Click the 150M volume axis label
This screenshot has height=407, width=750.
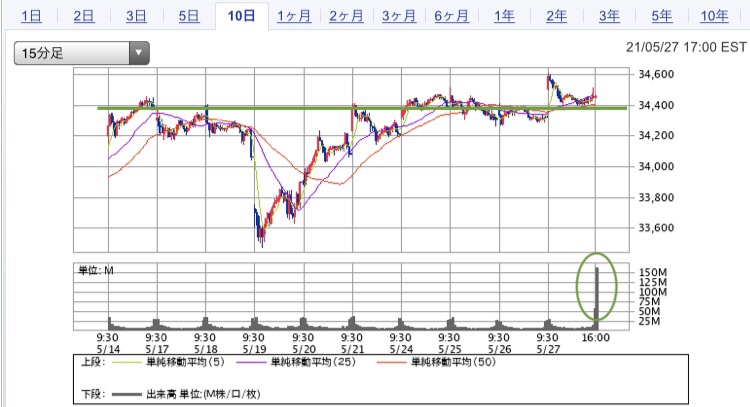(x=653, y=272)
